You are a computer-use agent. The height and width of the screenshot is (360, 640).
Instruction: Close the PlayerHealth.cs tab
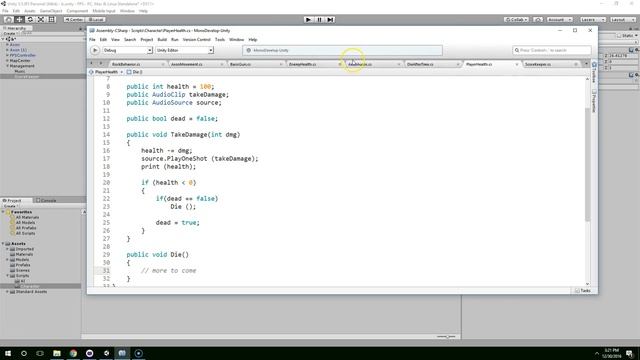coord(517,64)
